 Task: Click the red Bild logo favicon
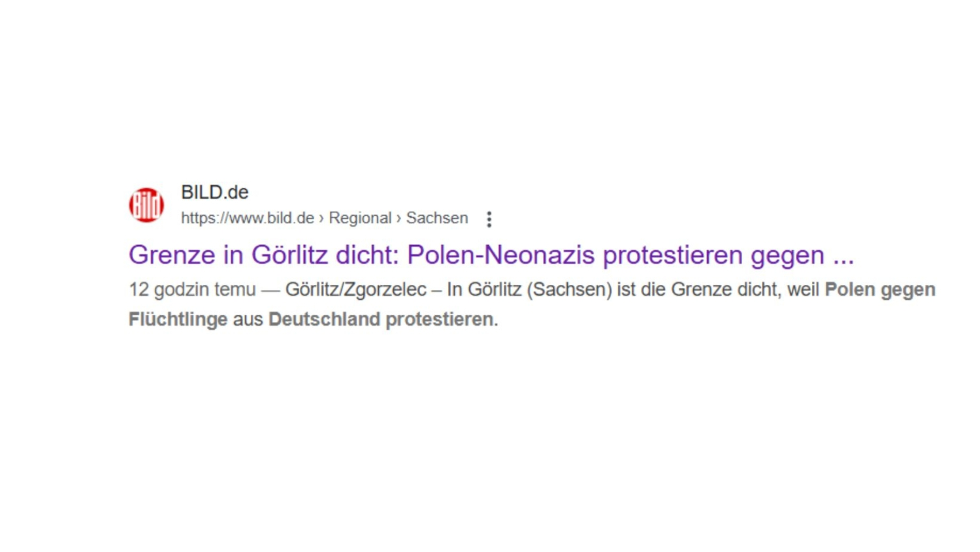click(x=146, y=205)
